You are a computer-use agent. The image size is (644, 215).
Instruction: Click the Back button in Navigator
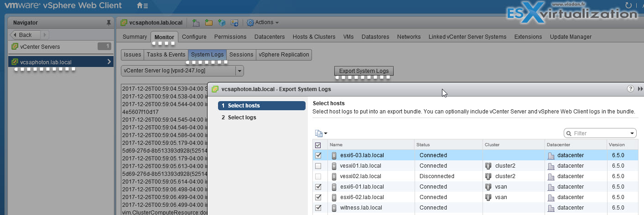[x=26, y=35]
